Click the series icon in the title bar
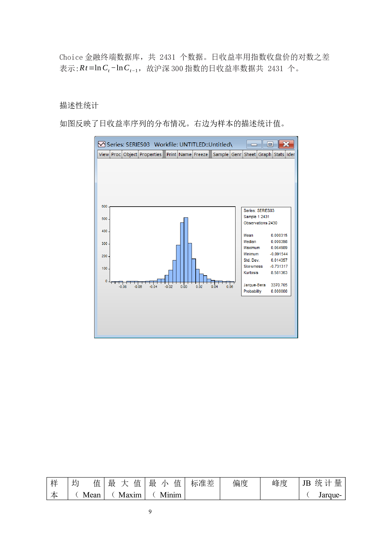 (101, 144)
